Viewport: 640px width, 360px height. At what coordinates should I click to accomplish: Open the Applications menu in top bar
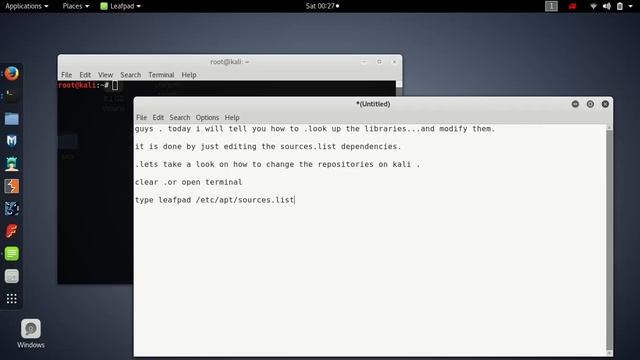pos(27,6)
